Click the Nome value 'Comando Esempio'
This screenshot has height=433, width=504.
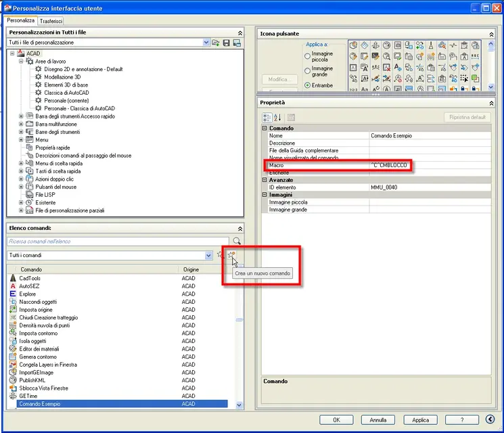(x=430, y=136)
